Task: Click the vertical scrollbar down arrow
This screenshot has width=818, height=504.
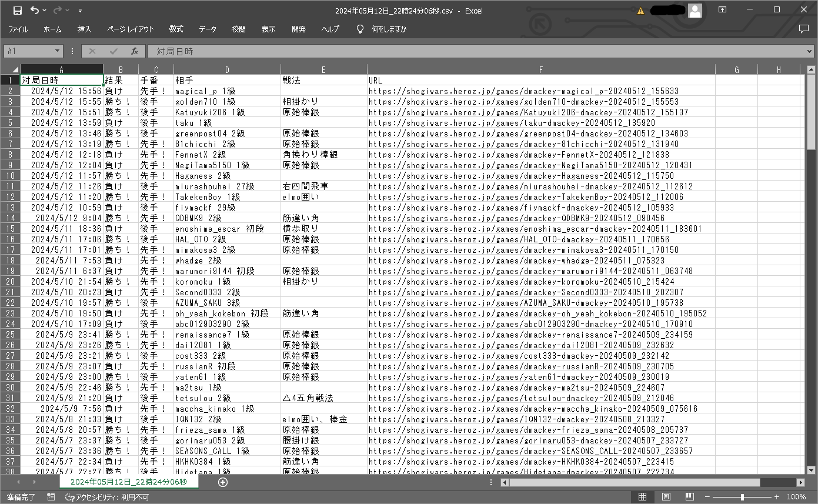Action: [x=811, y=469]
